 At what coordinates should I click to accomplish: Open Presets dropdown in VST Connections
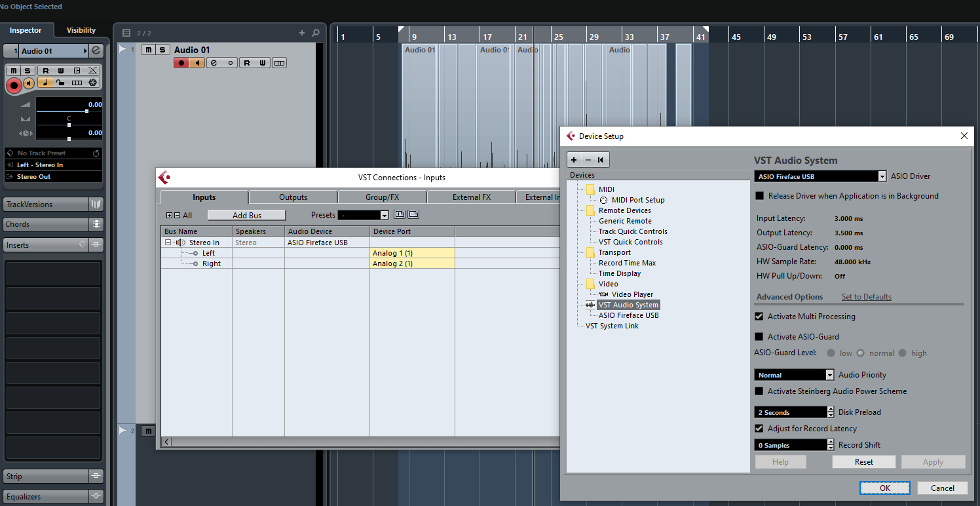(x=385, y=215)
